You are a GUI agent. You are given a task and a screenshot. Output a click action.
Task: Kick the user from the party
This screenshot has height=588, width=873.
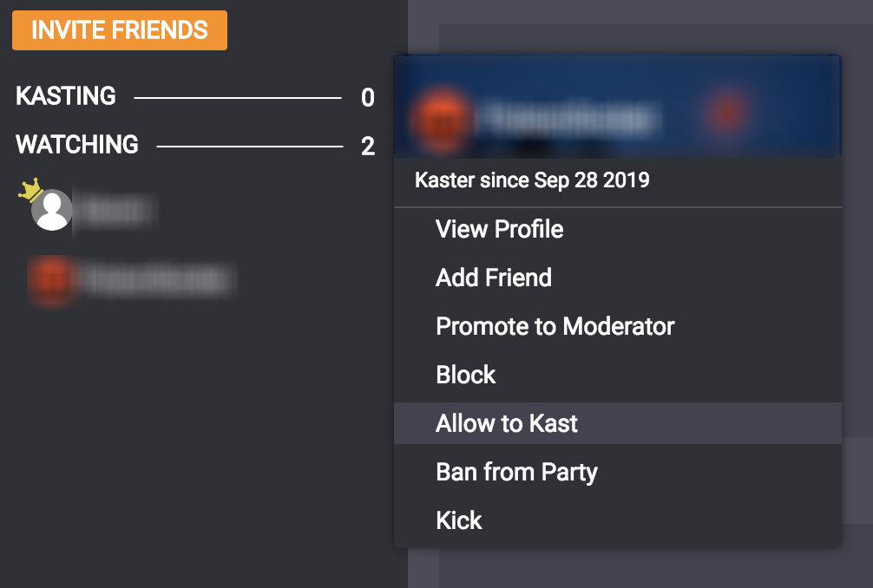458,520
